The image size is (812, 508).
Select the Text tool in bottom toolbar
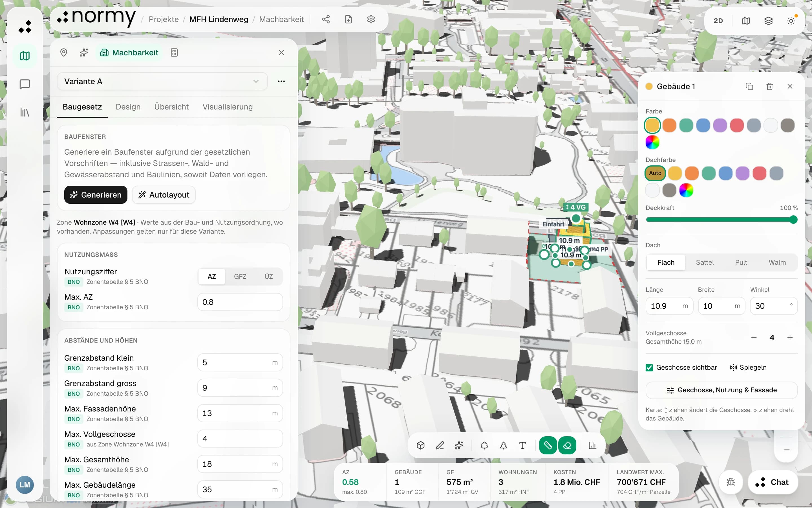click(522, 446)
